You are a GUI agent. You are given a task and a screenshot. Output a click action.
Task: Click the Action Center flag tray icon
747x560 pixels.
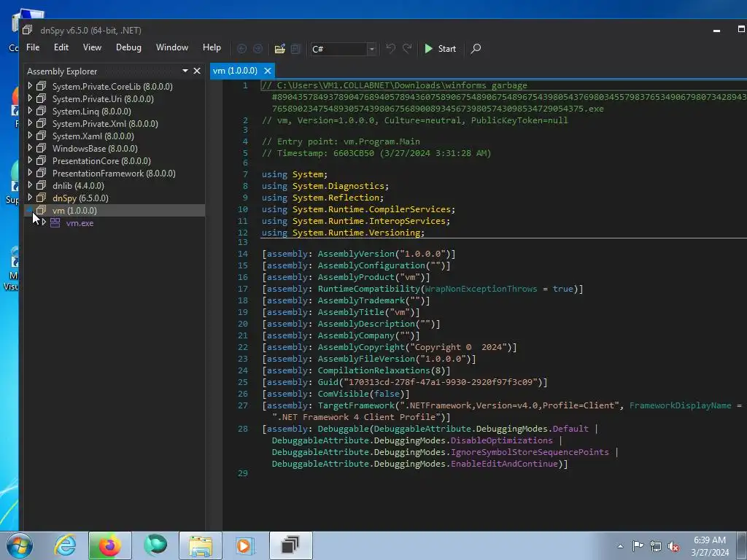638,545
